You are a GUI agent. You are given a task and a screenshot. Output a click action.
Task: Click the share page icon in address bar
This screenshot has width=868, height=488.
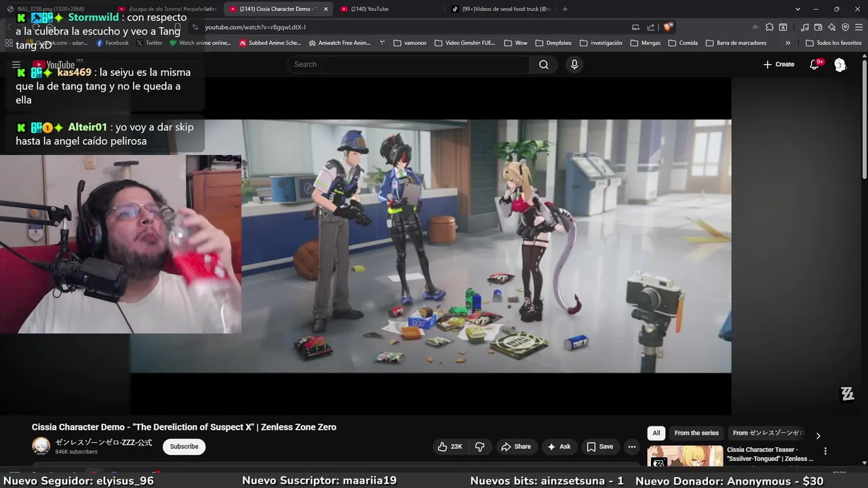651,27
